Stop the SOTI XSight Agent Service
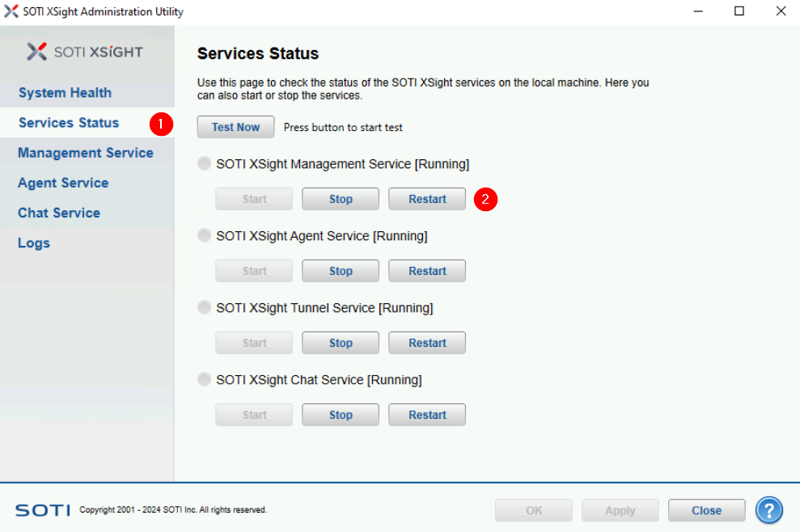The width and height of the screenshot is (800, 532). pos(341,271)
